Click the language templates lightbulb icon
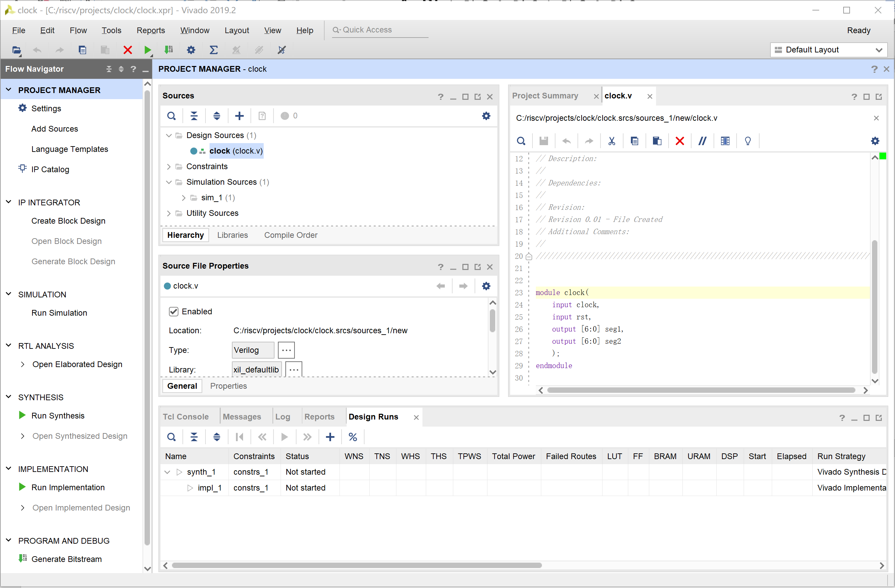895x588 pixels. coord(748,141)
